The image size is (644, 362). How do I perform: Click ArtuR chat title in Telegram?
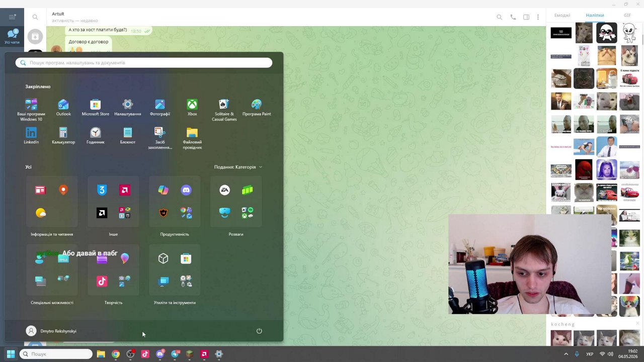(58, 14)
